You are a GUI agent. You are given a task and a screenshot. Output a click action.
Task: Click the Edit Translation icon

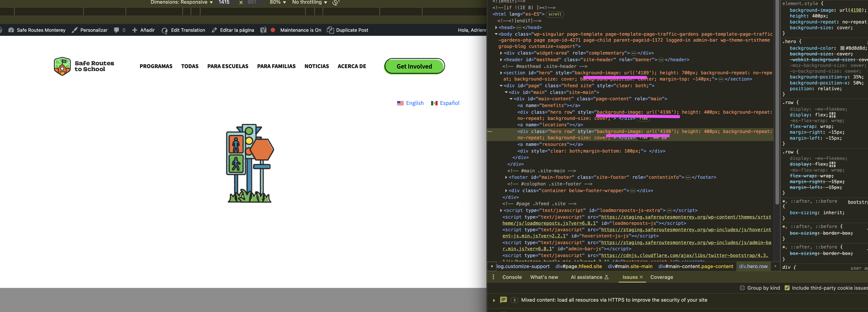[x=164, y=30]
